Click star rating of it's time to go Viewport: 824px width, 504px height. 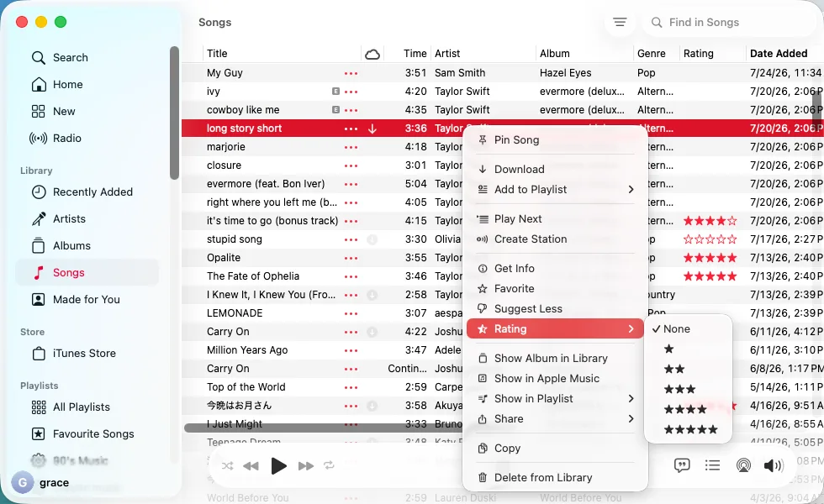point(710,221)
